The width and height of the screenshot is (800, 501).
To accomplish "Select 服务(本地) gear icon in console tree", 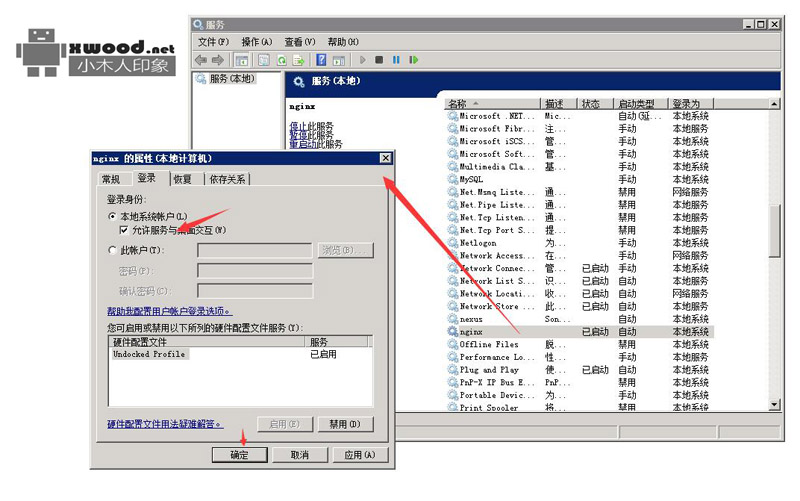I will click(x=201, y=79).
